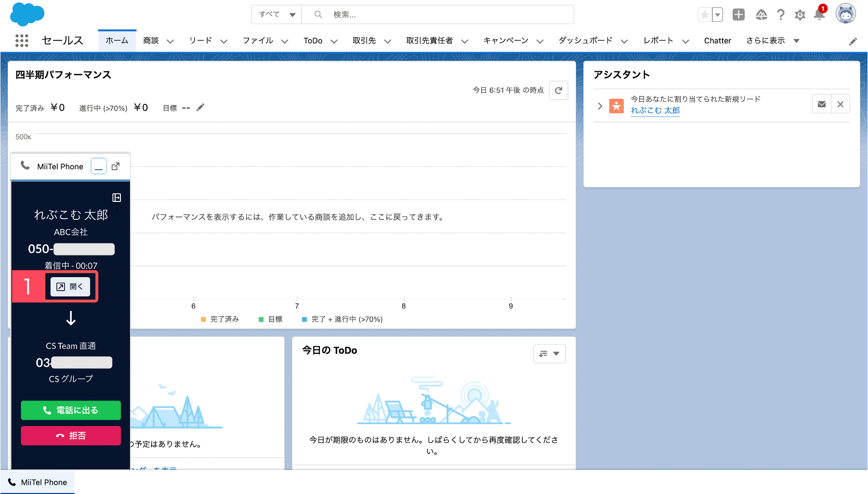The width and height of the screenshot is (868, 494).
Task: Toggle the favorites star button
Action: tap(705, 15)
